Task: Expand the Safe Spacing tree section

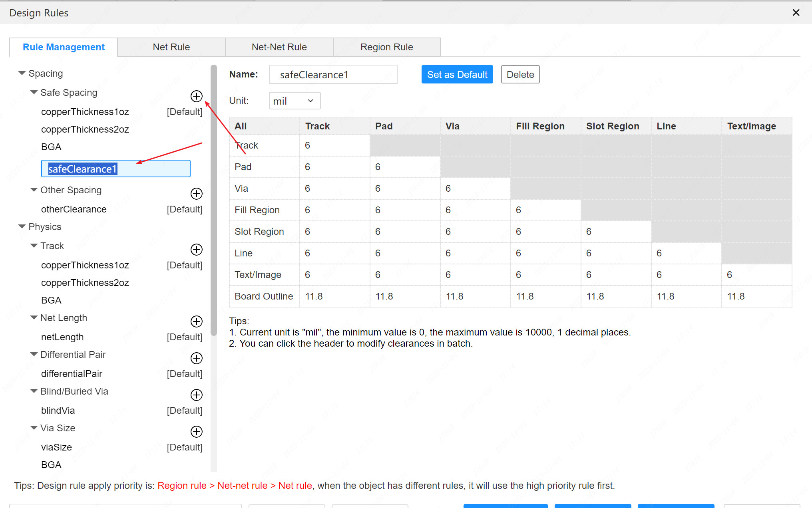Action: point(34,93)
